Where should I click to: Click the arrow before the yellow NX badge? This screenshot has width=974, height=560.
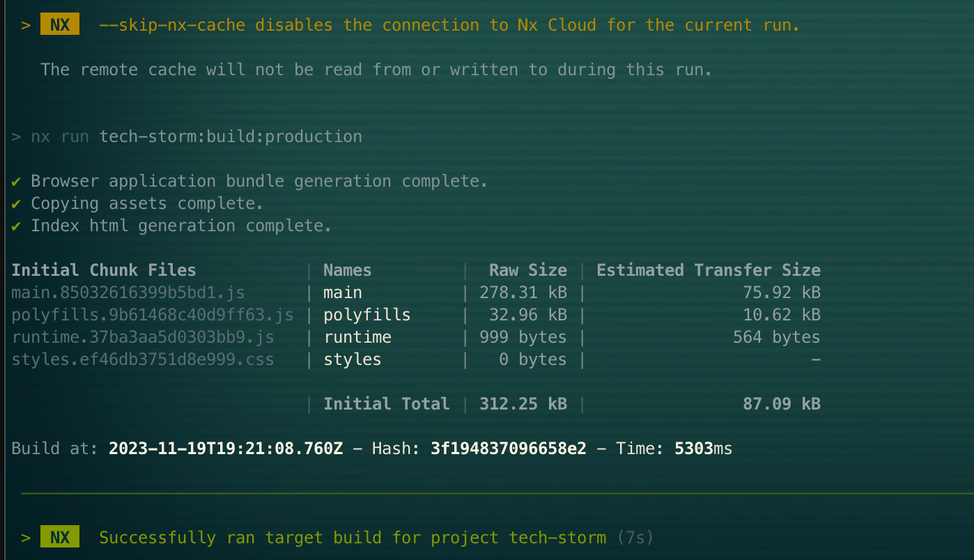[x=26, y=25]
